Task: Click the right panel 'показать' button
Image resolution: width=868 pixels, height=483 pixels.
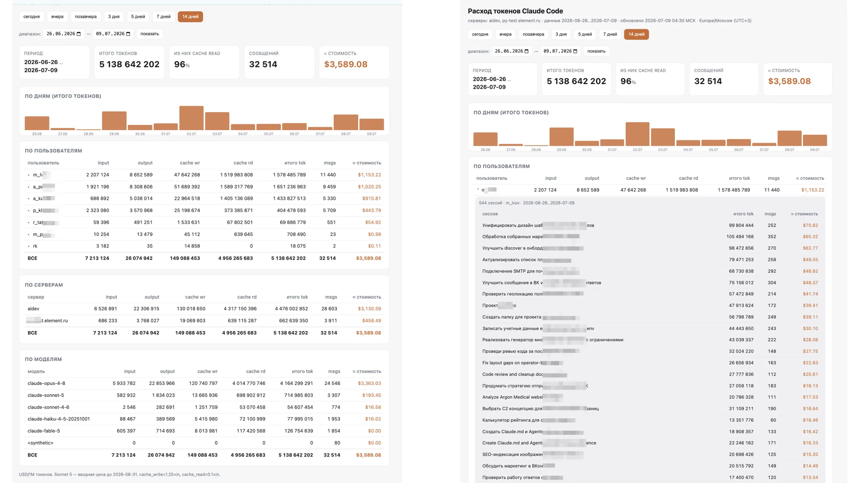Action: [x=596, y=51]
